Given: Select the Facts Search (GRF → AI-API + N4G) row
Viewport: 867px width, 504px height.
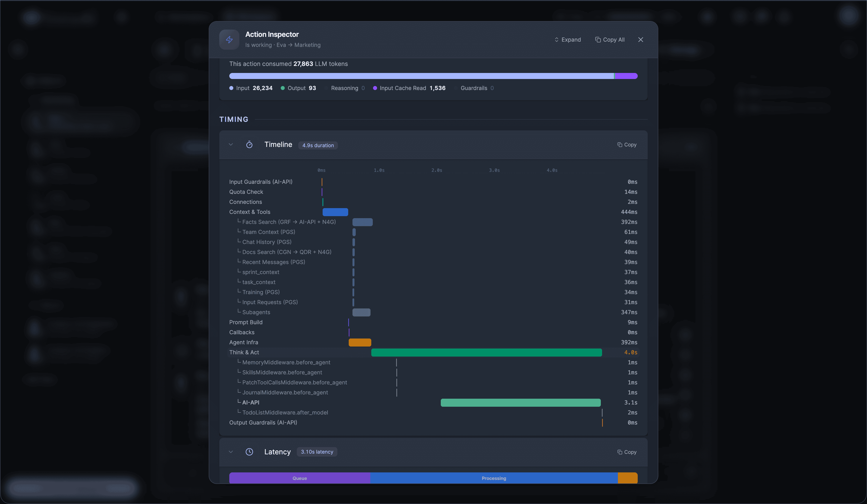Looking at the screenshot, I should 433,222.
